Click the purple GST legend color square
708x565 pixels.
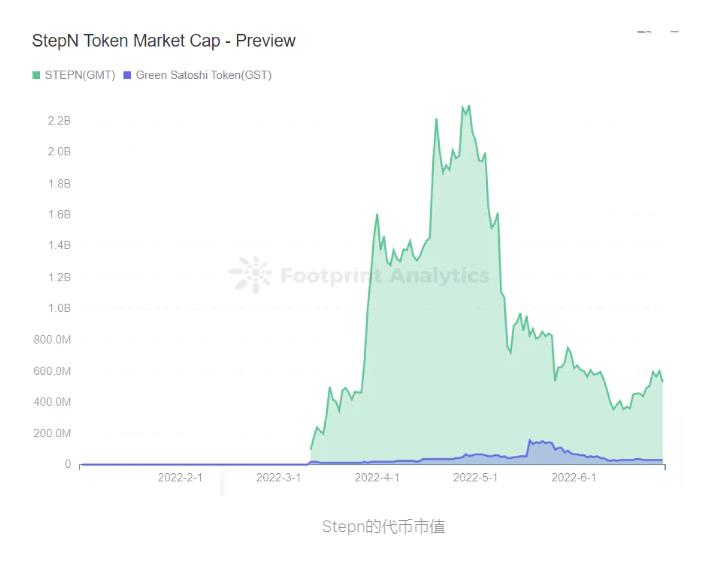click(x=127, y=75)
